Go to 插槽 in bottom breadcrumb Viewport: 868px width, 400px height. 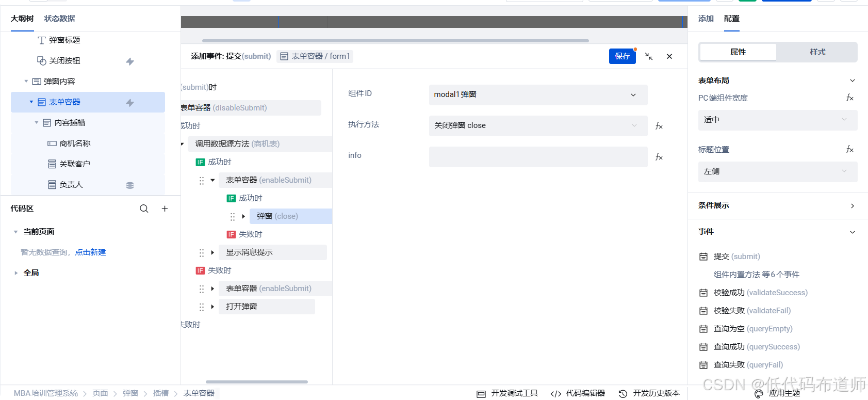pos(161,393)
